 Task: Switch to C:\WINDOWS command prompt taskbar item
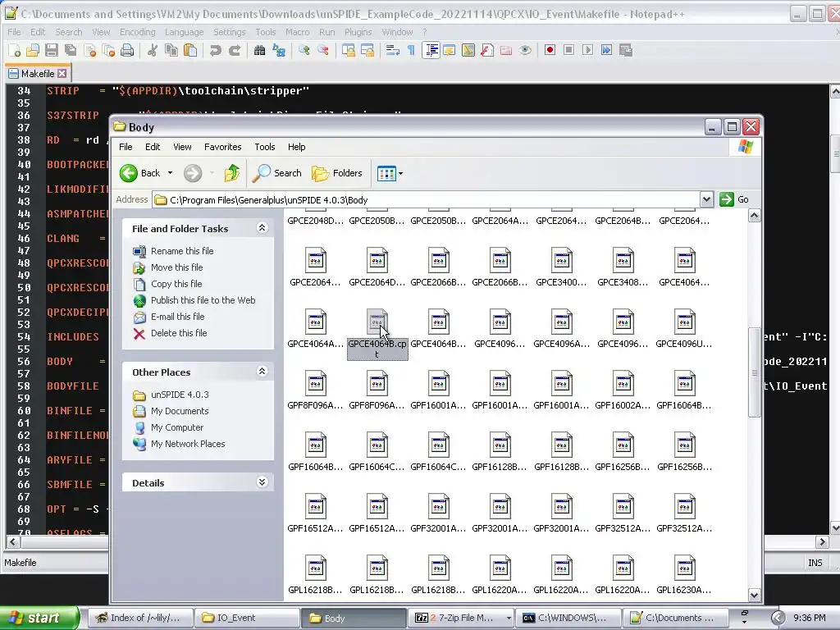click(569, 619)
